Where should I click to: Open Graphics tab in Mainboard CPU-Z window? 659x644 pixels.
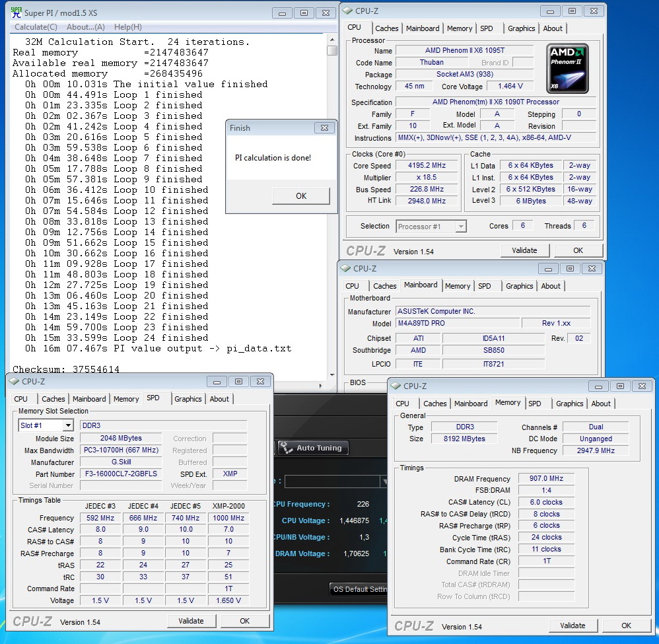(x=519, y=286)
